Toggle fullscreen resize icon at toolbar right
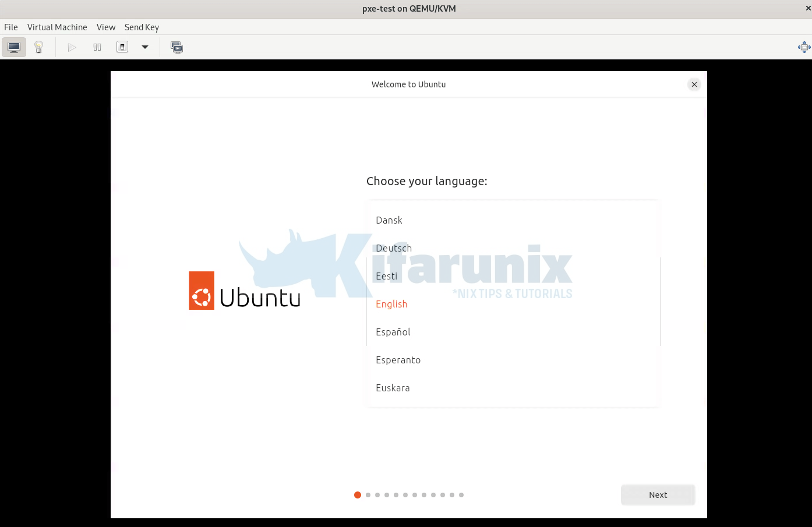This screenshot has height=527, width=812. tap(804, 47)
